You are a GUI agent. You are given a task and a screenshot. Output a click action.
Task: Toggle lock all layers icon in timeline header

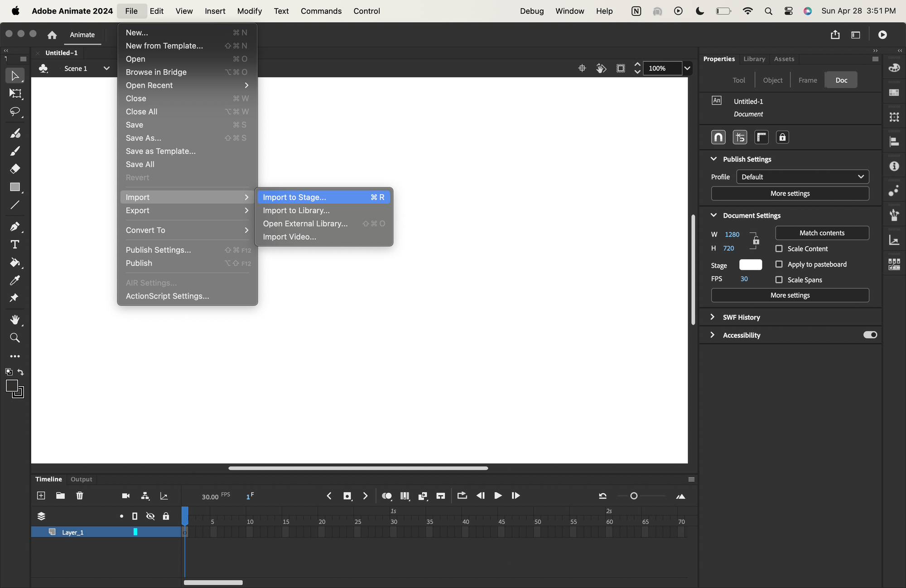coord(166,516)
